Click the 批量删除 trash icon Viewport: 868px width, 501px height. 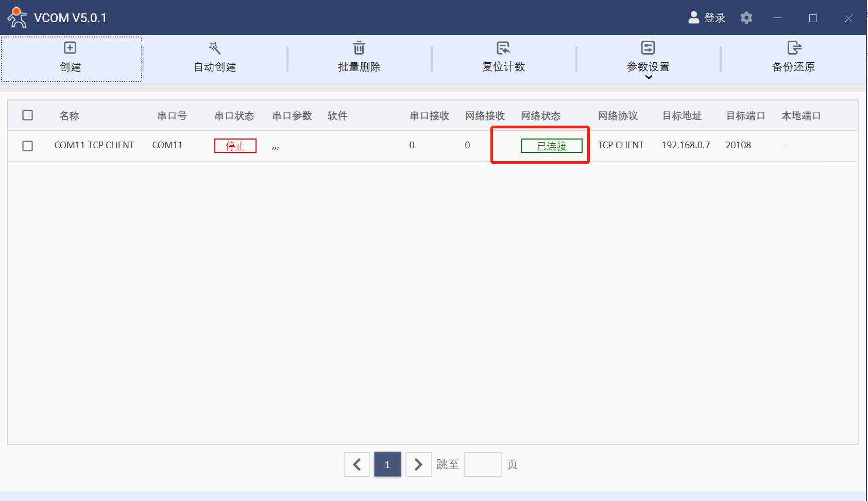tap(359, 48)
